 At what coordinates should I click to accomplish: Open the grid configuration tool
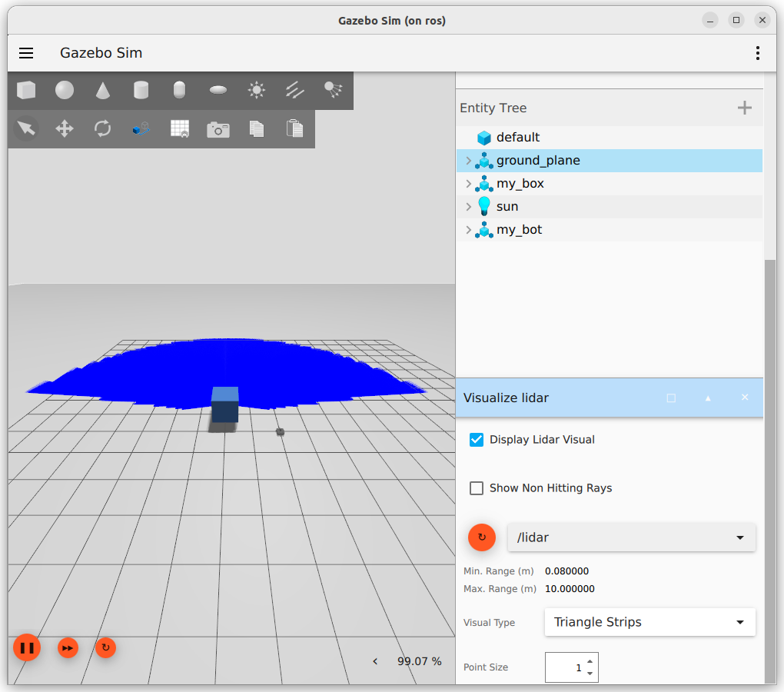pos(180,128)
